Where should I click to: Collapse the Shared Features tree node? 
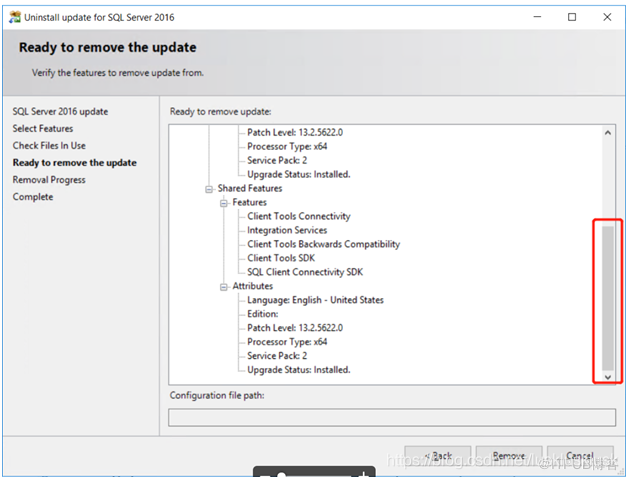(x=209, y=189)
